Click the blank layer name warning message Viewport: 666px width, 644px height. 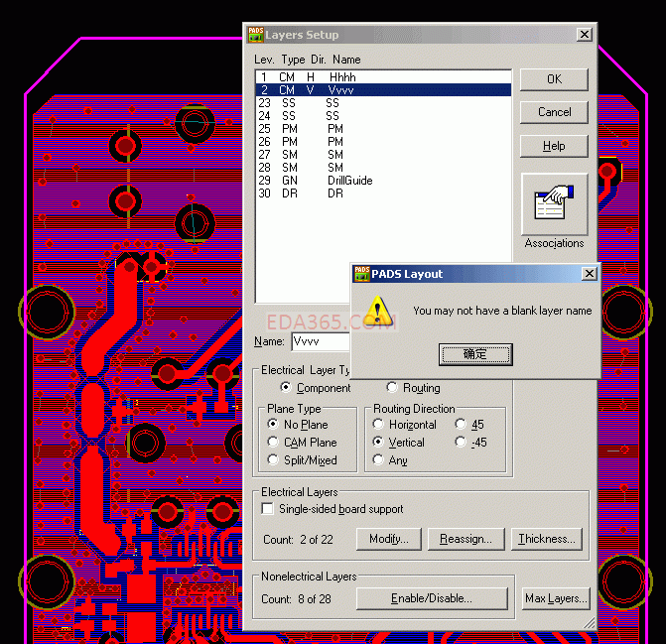point(502,311)
